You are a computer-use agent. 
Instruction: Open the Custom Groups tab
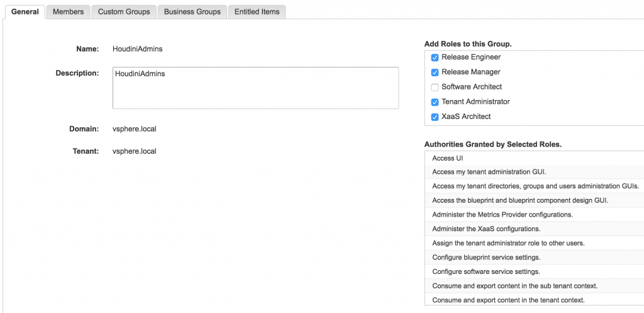124,11
